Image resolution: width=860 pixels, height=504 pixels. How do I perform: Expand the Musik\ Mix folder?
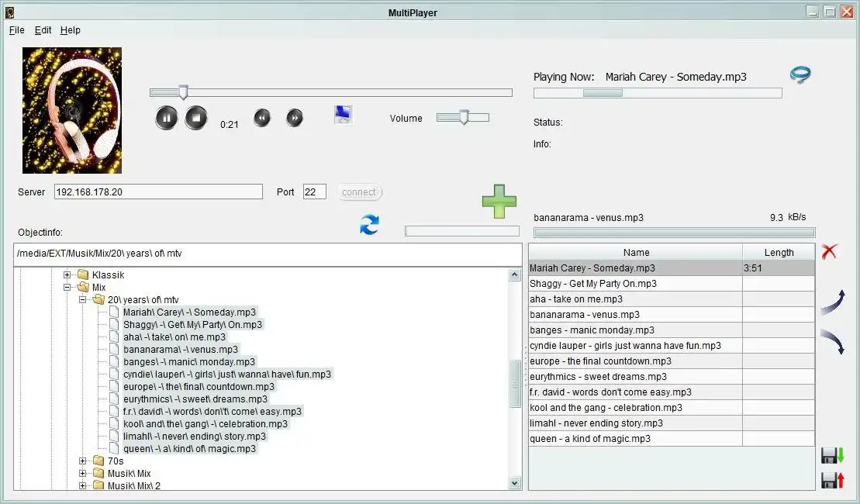click(x=83, y=473)
